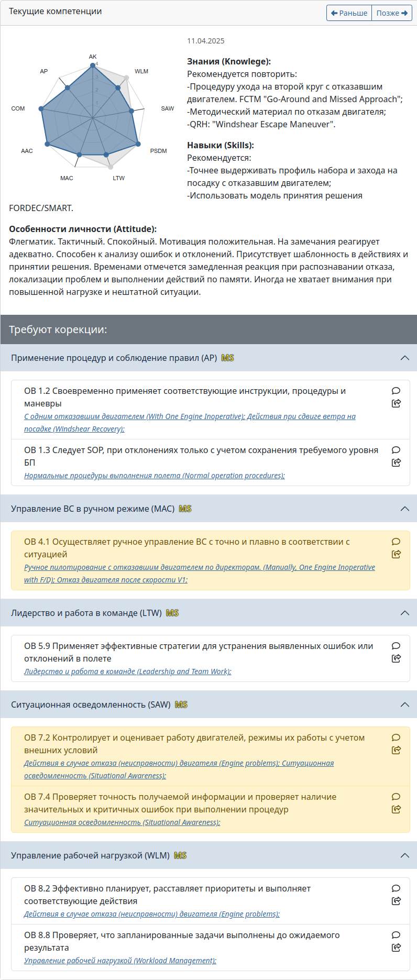This screenshot has width=417, height=980.
Task: Open comment icon for OB 8.2
Action: pyautogui.click(x=396, y=888)
